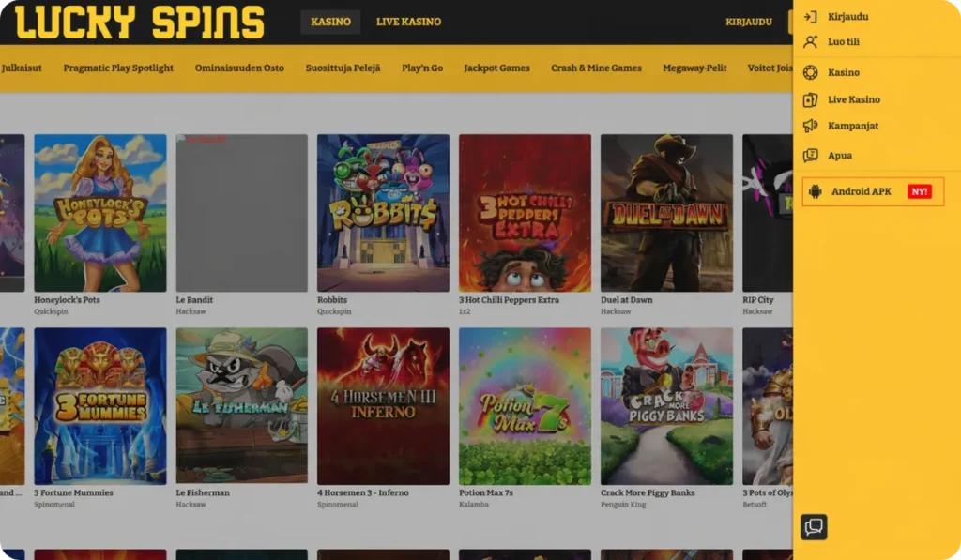Select the Julkaisut category
This screenshot has width=961, height=560.
22,68
